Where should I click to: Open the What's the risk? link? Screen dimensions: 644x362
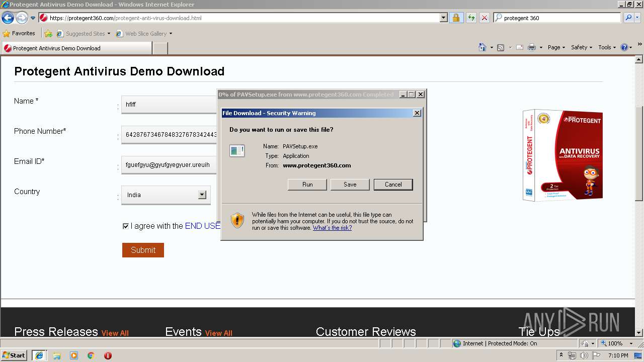332,228
